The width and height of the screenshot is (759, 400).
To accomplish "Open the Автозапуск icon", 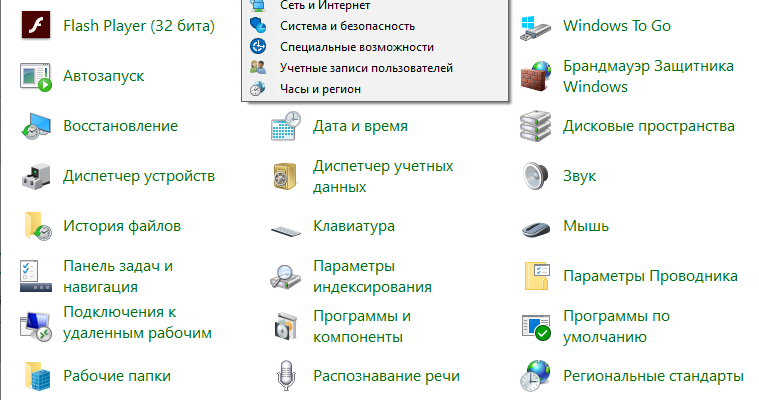I will coord(36,76).
